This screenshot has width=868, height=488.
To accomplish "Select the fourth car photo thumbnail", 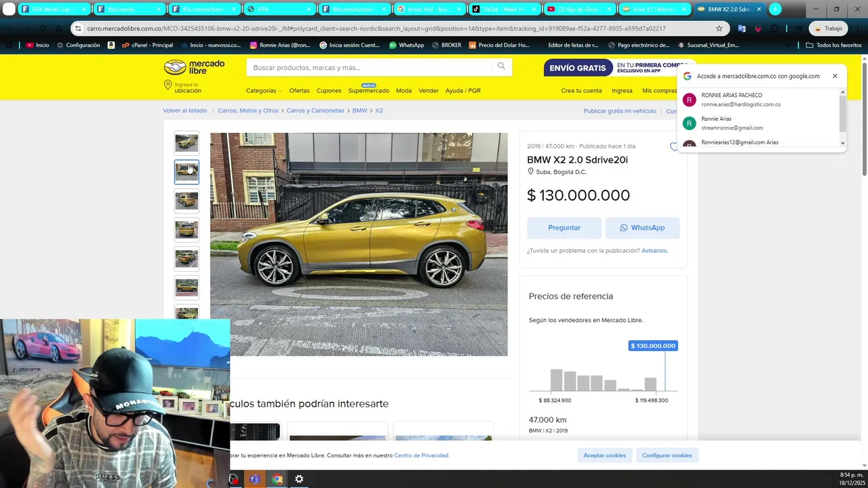I will [186, 230].
